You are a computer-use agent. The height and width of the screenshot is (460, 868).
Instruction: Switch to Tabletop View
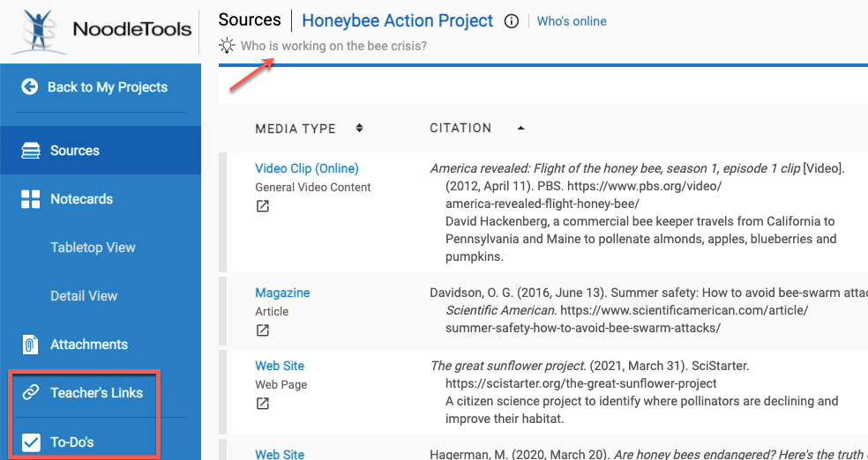[93, 248]
